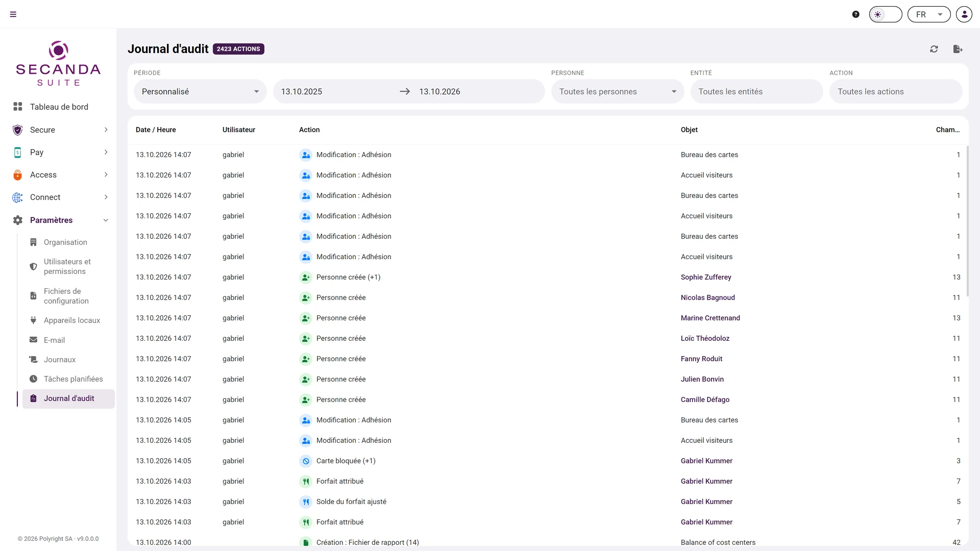Open the user account profile icon
The height and width of the screenshot is (551, 980).
pos(964,14)
